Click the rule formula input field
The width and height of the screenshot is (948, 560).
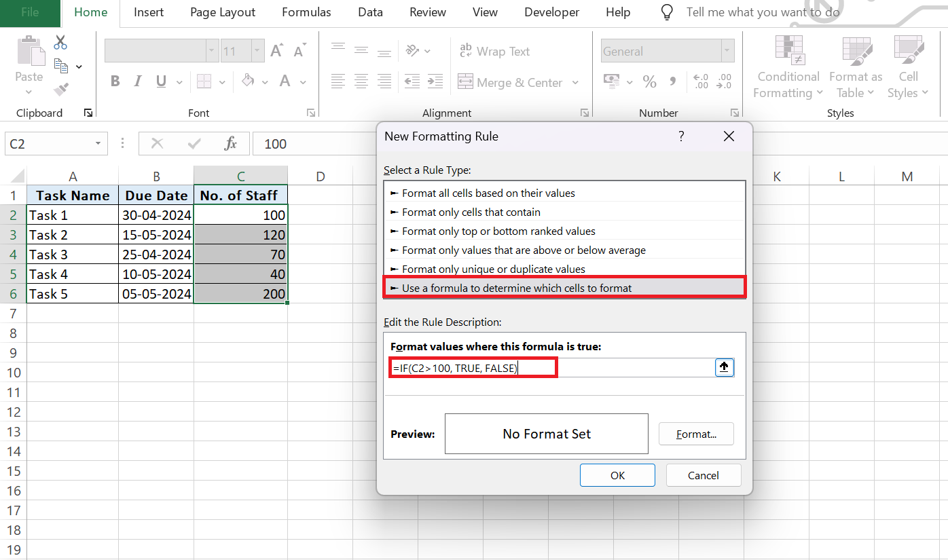point(552,368)
